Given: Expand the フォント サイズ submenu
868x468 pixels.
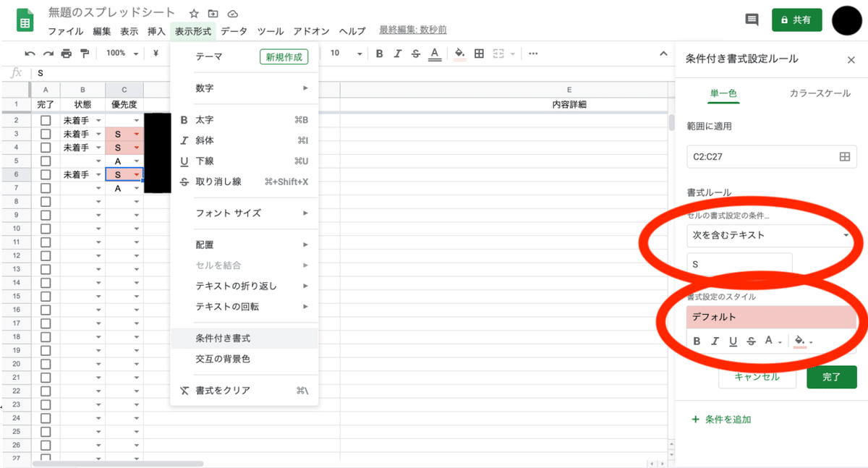Looking at the screenshot, I should coord(244,213).
